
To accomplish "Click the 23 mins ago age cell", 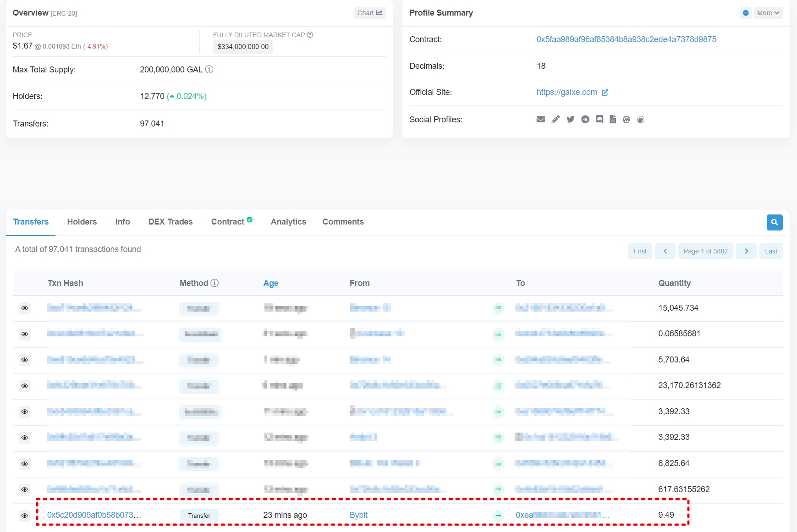I will 285,515.
